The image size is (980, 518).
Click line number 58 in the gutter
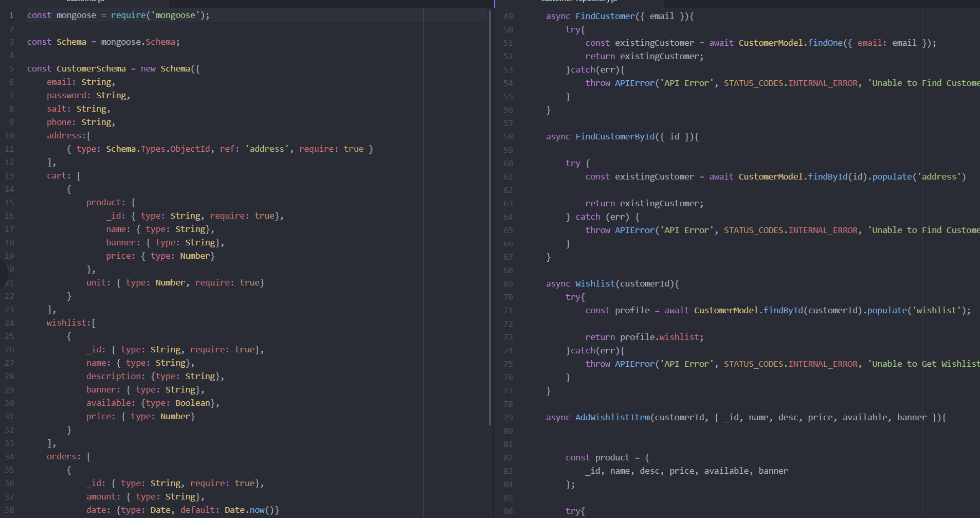click(508, 136)
